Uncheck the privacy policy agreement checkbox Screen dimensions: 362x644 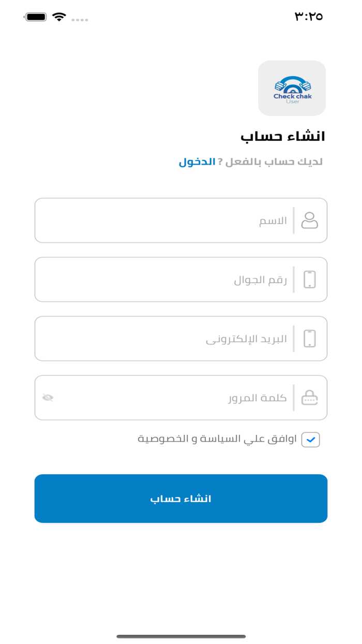click(310, 439)
